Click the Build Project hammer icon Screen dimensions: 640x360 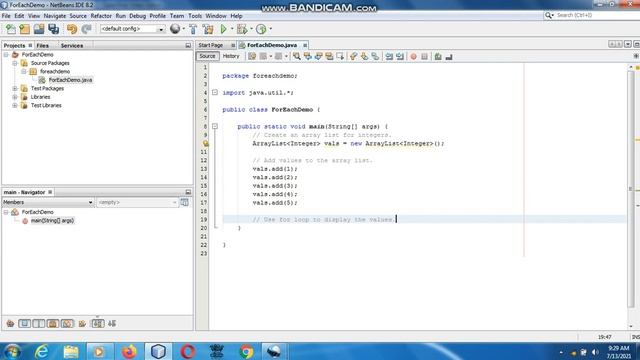click(x=193, y=29)
